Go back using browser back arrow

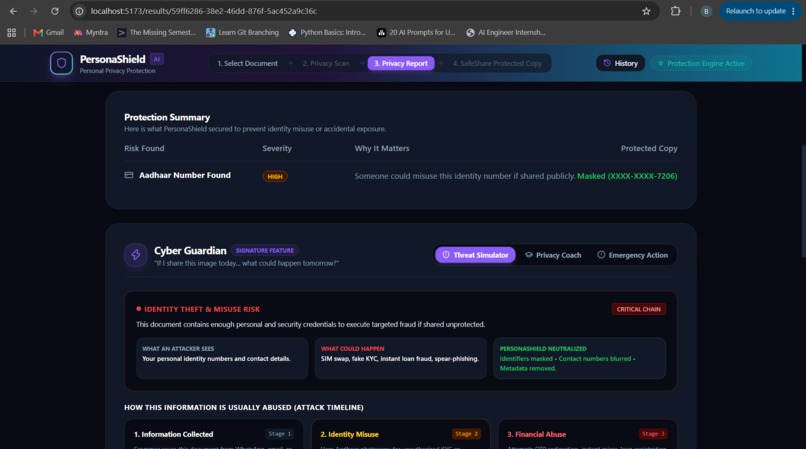13,11
